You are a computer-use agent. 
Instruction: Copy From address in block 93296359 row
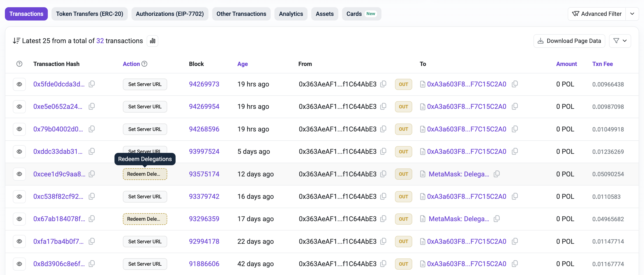point(383,219)
